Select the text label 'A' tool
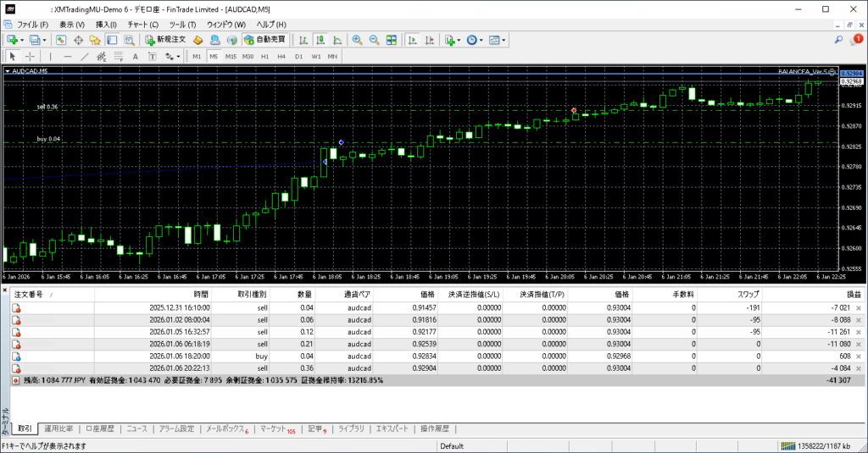 click(136, 57)
